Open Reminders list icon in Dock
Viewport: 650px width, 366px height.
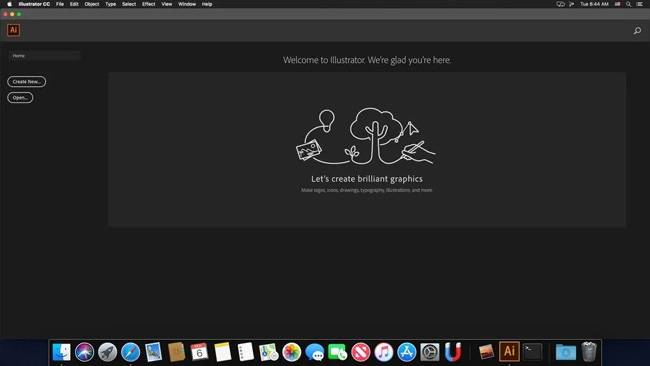click(246, 352)
